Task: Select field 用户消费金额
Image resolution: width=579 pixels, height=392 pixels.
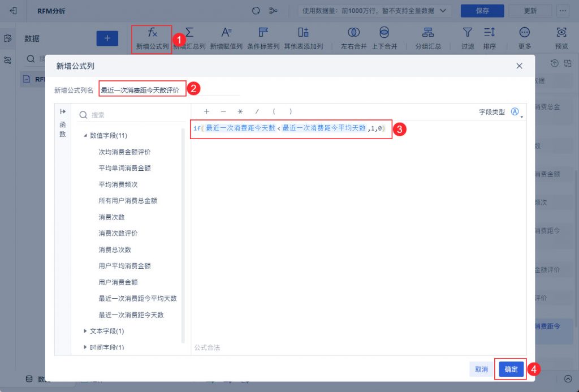Action: (118, 282)
